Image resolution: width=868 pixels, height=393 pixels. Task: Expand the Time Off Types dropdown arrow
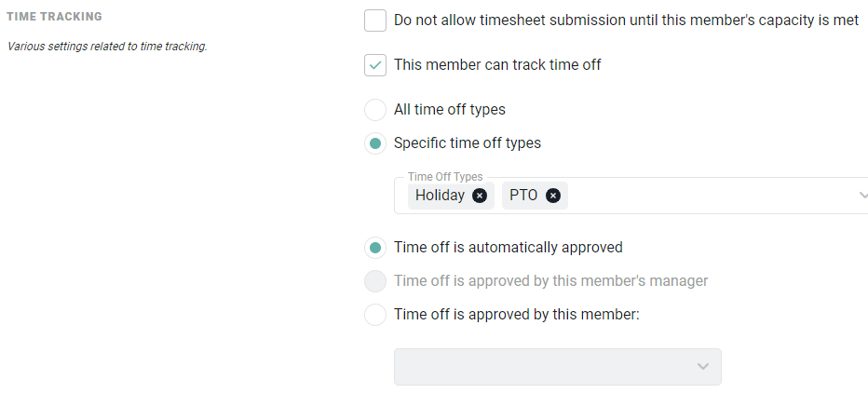click(x=862, y=196)
